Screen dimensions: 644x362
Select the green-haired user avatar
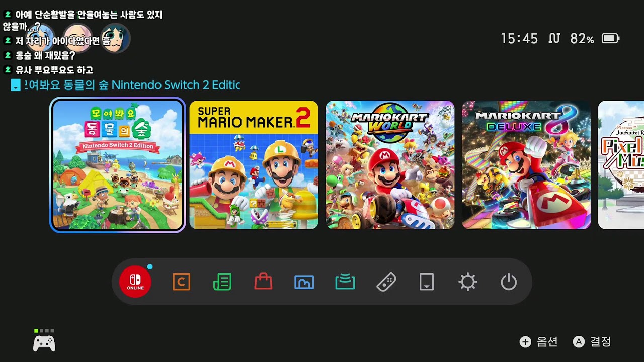(115, 39)
